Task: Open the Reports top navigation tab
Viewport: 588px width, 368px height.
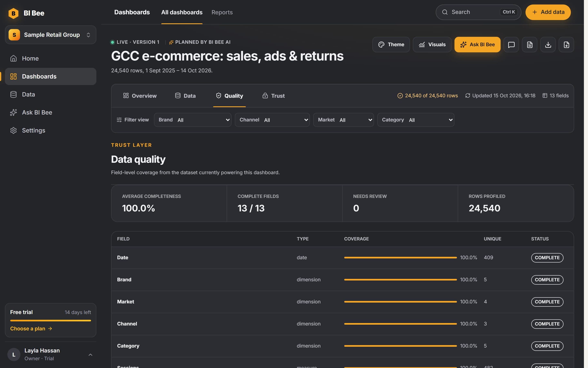Action: tap(222, 12)
